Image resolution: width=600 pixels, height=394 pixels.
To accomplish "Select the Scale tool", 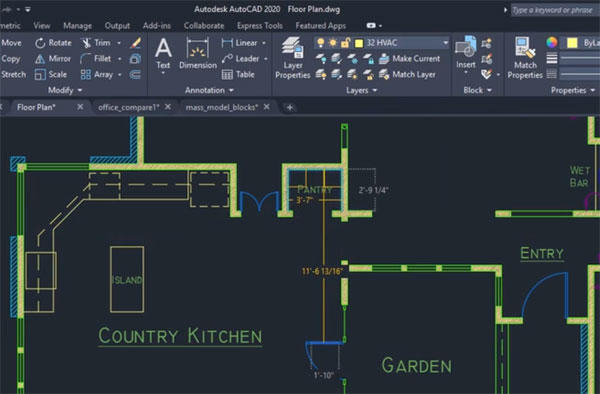I will (x=51, y=74).
